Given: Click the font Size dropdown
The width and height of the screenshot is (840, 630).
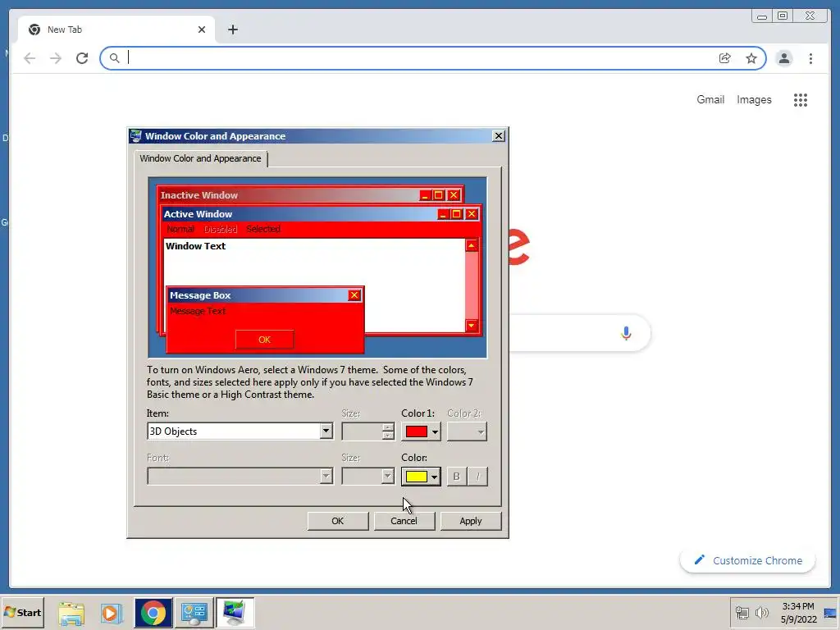Looking at the screenshot, I should pyautogui.click(x=368, y=477).
